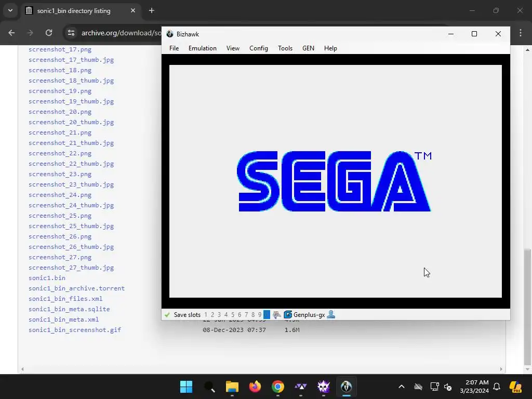Click the horizontal scrollbar right arrow
The width and height of the screenshot is (532, 399).
click(x=501, y=369)
